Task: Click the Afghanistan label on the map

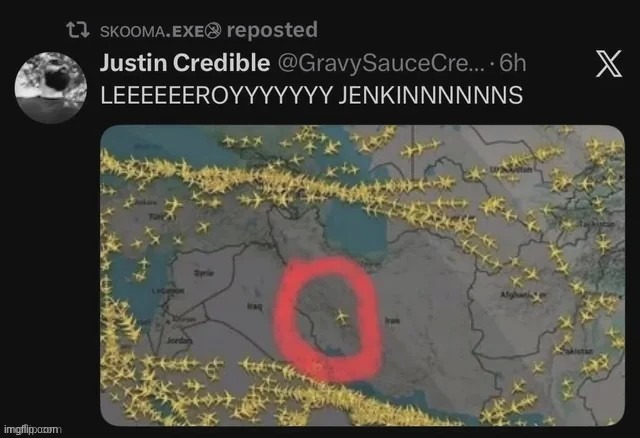Action: (522, 294)
